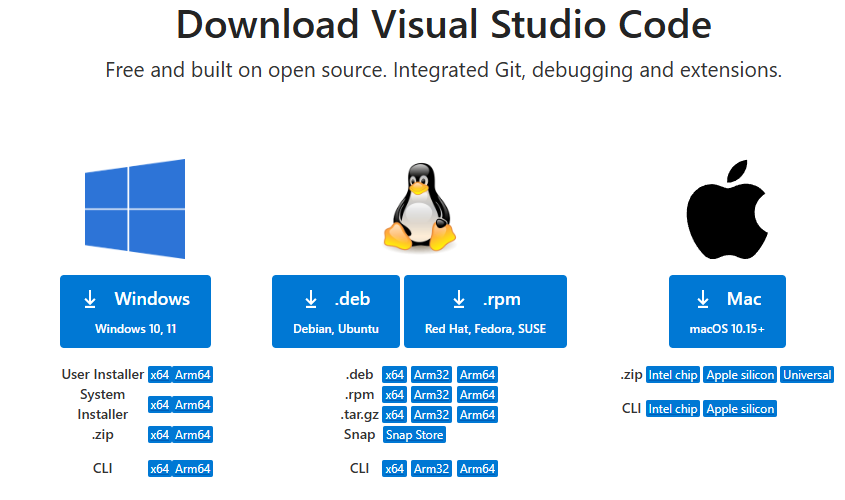Open the Snap Store link

[x=414, y=435]
